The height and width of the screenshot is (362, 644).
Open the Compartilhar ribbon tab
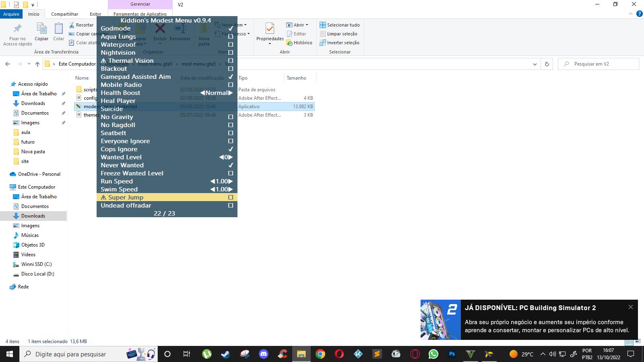pyautogui.click(x=64, y=14)
